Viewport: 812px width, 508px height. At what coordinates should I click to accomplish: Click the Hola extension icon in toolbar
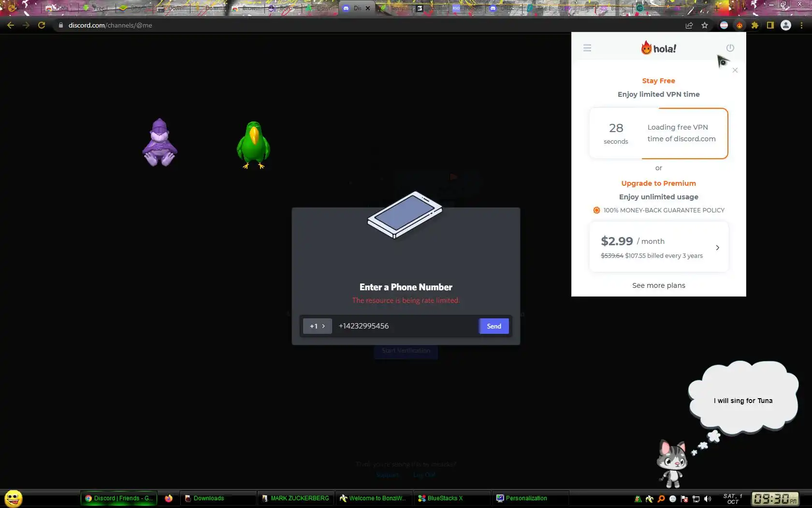[x=739, y=25]
